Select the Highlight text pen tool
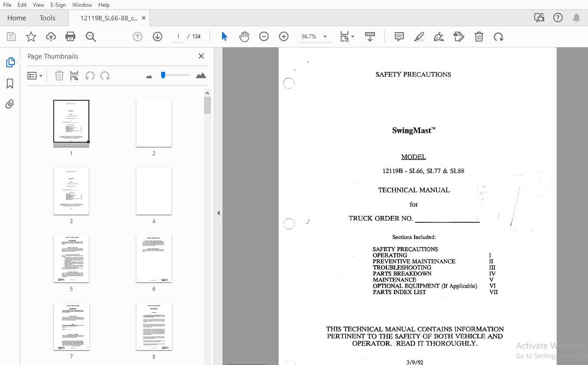This screenshot has width=588, height=365. tap(419, 37)
